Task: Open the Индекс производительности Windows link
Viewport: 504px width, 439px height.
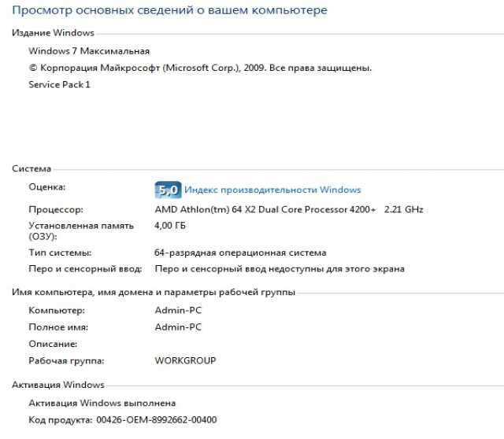Action: (272, 190)
